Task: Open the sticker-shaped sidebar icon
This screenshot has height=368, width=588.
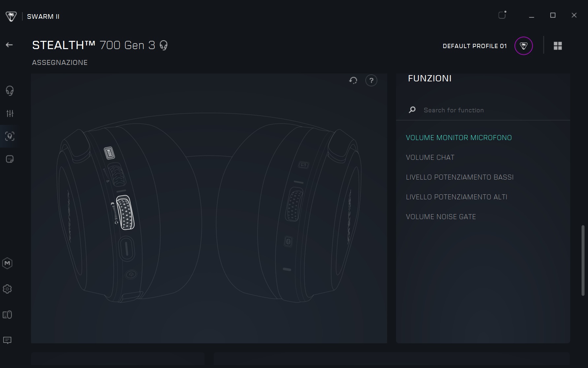Action: tap(10, 159)
